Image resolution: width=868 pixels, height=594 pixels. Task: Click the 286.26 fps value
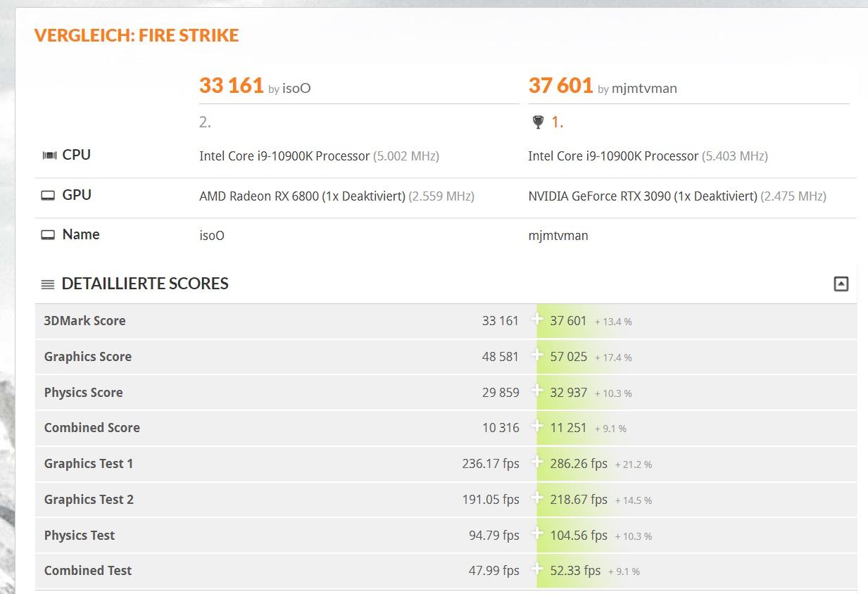(579, 464)
